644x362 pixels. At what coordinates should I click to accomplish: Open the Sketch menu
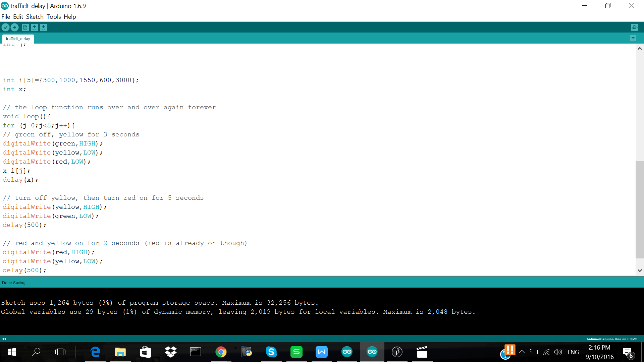[35, 17]
